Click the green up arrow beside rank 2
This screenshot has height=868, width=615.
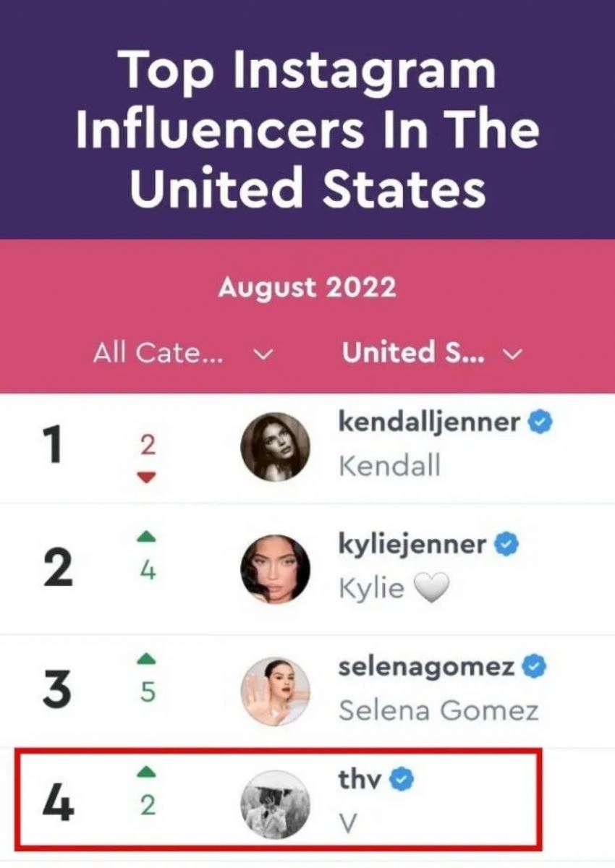(147, 537)
